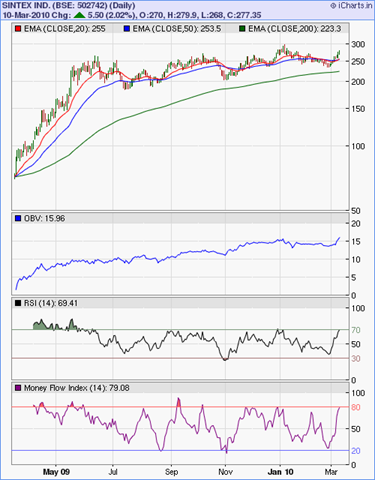Click the Nov axis label
375x480 pixels.
click(225, 472)
